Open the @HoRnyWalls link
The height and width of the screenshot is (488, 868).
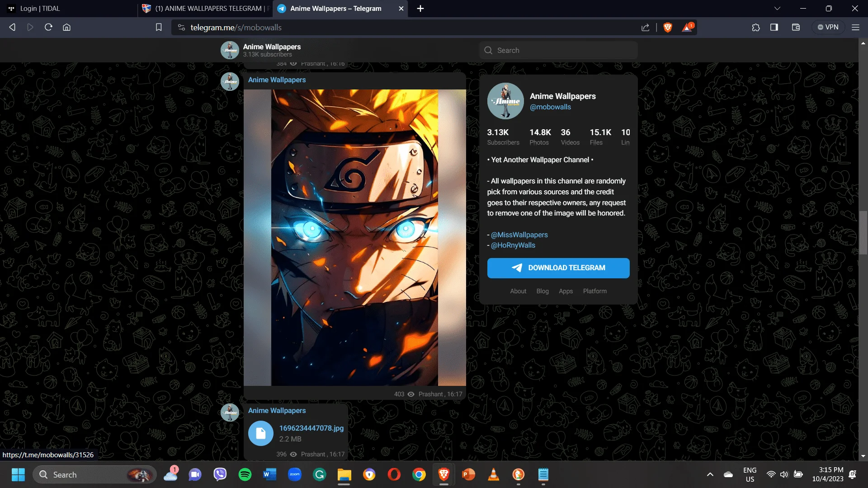pos(513,245)
